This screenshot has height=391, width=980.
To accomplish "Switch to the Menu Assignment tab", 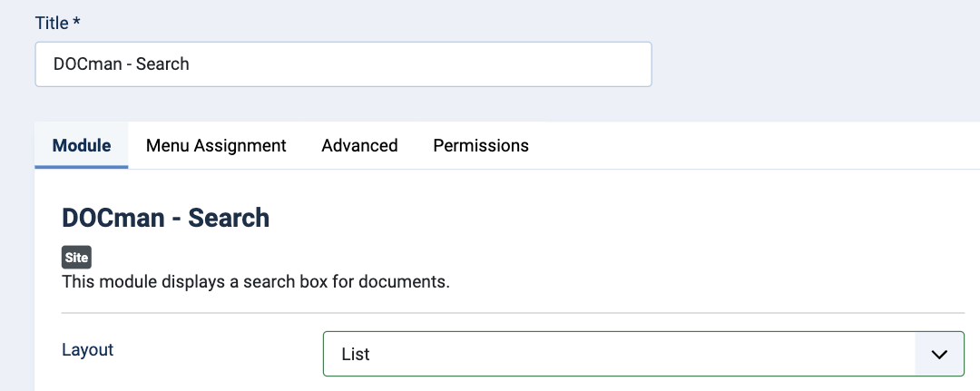I will tap(216, 145).
